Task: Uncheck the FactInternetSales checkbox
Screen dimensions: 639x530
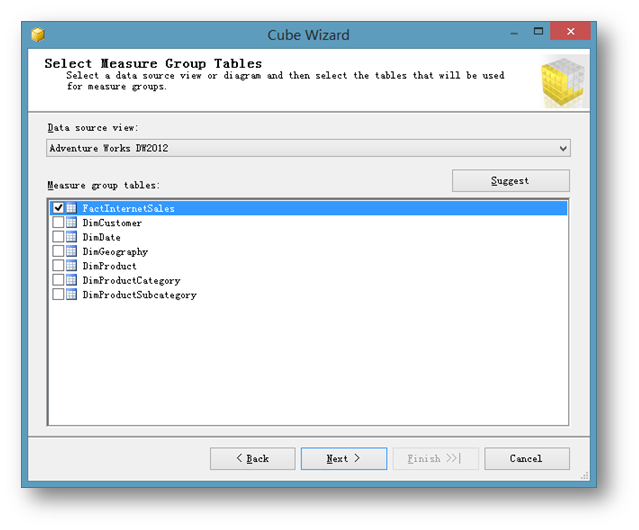Action: pyautogui.click(x=58, y=208)
